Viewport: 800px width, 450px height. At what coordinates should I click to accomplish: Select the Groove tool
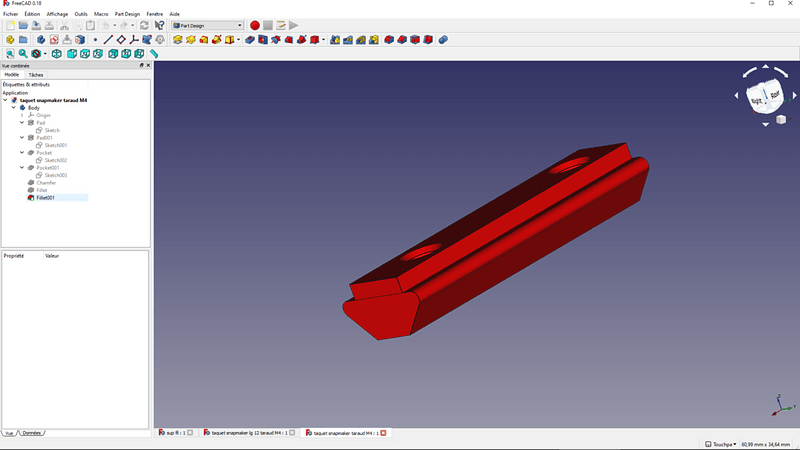point(276,40)
